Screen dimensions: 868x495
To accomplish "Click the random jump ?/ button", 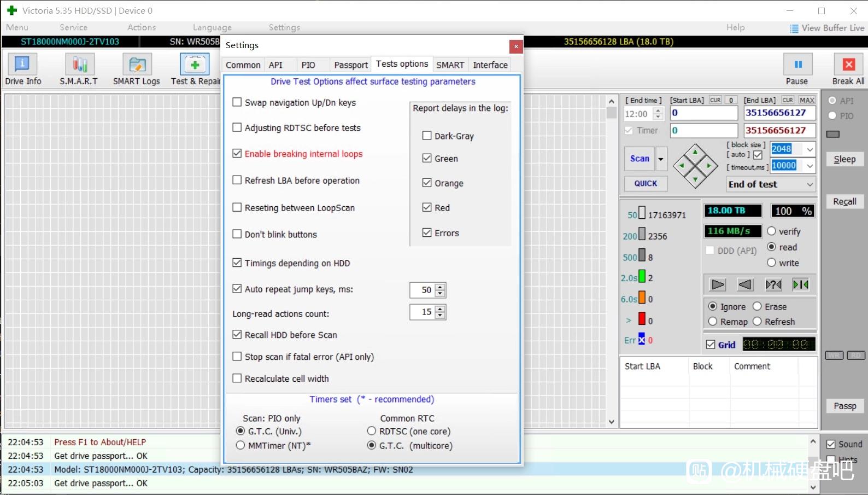I will (x=773, y=284).
